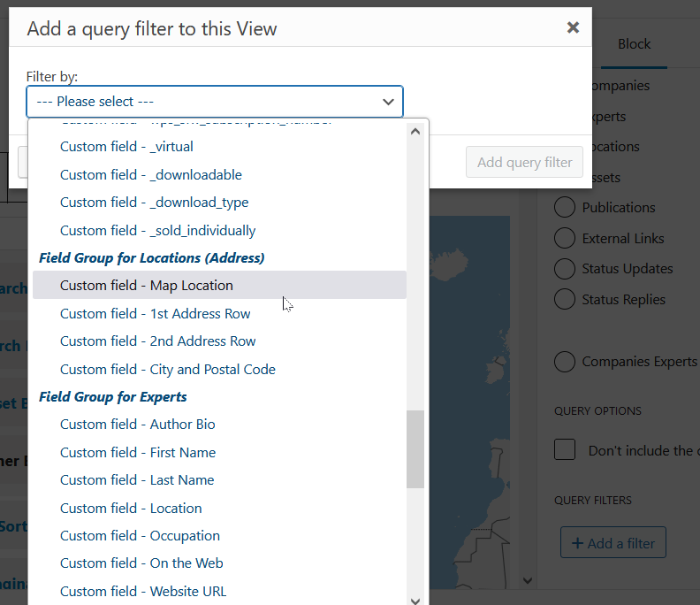
Task: Click the QUERY OPTIONS heading
Action: click(597, 411)
